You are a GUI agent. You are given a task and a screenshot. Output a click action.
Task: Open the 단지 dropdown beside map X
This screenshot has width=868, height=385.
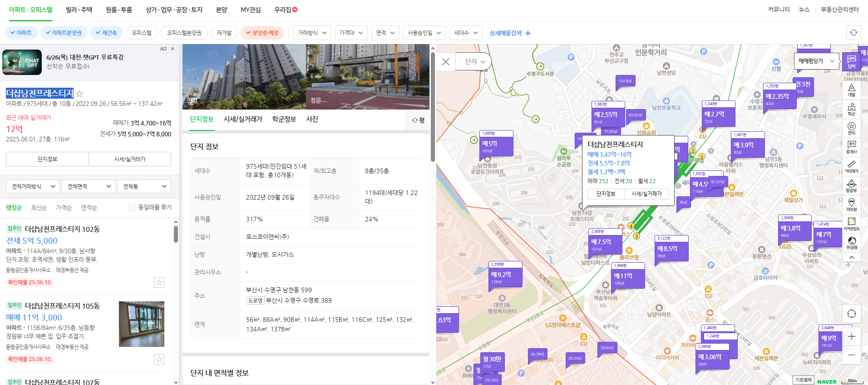(475, 61)
